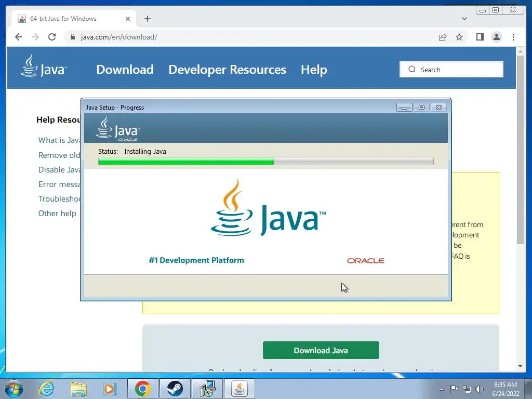The width and height of the screenshot is (532, 399).
Task: Launch Internet Explorer from the taskbar
Action: click(x=46, y=389)
